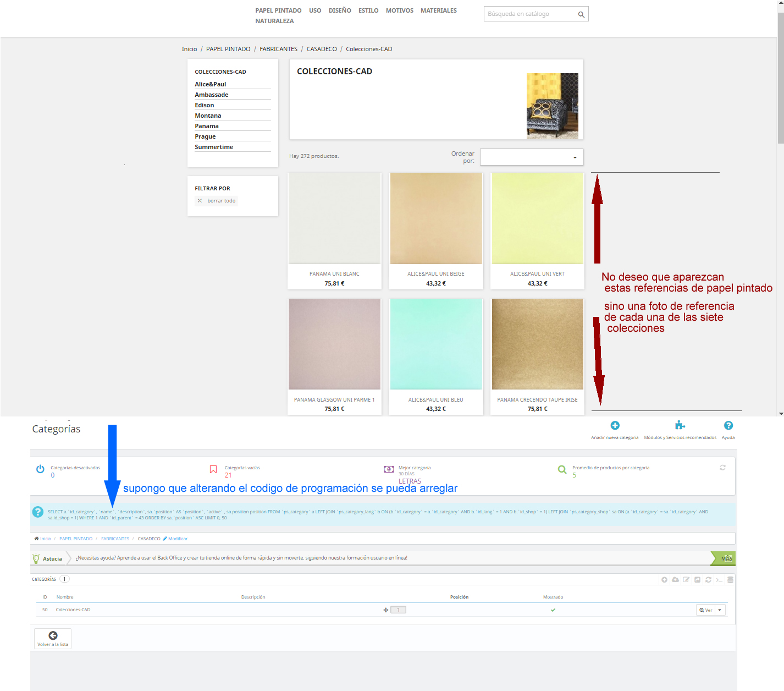This screenshot has height=691, width=784.
Task: Open the Alice&Paul collection link
Action: [x=211, y=84]
